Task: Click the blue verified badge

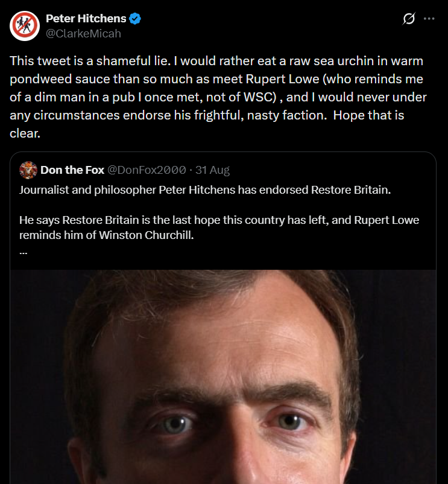Action: 134,19
